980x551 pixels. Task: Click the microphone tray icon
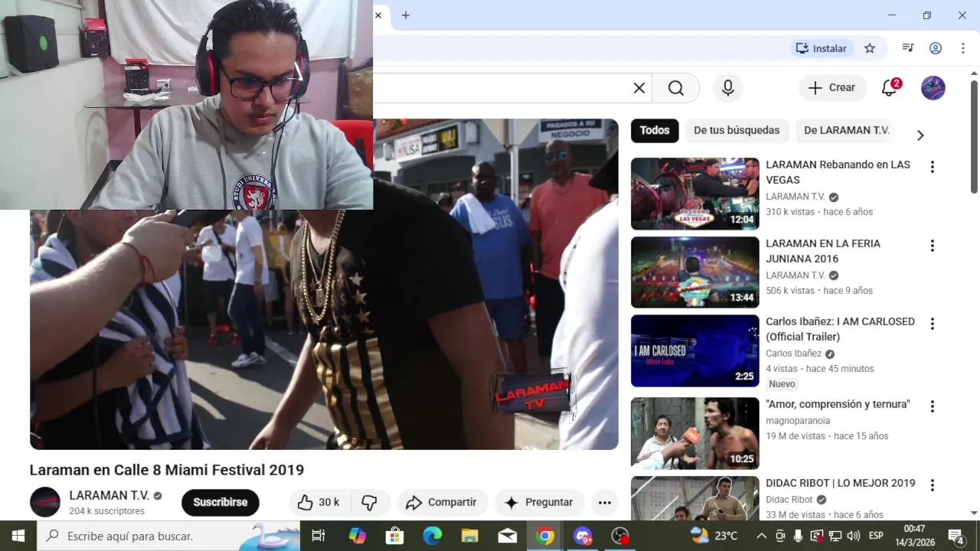pyautogui.click(x=798, y=536)
